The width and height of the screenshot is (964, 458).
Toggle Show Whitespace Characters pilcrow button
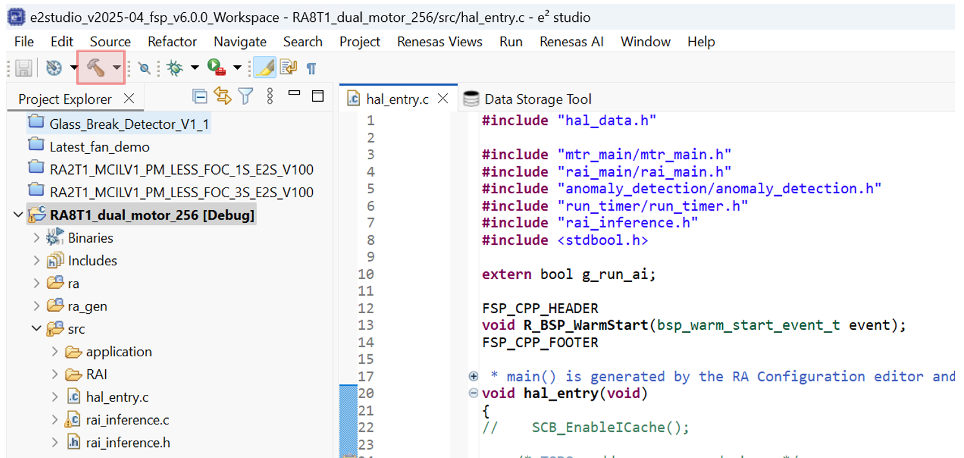(311, 68)
